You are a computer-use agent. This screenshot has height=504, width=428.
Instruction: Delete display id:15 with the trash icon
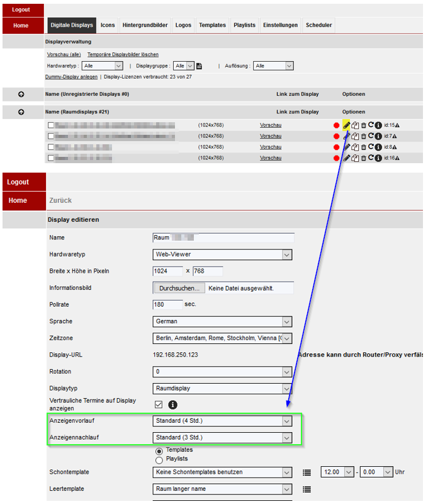363,125
